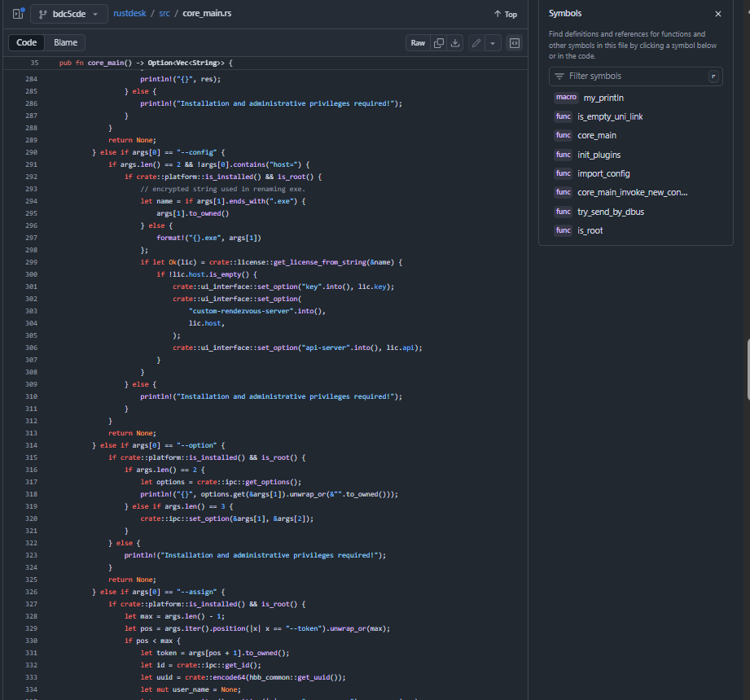Open the src folder breadcrumb link

pyautogui.click(x=164, y=13)
